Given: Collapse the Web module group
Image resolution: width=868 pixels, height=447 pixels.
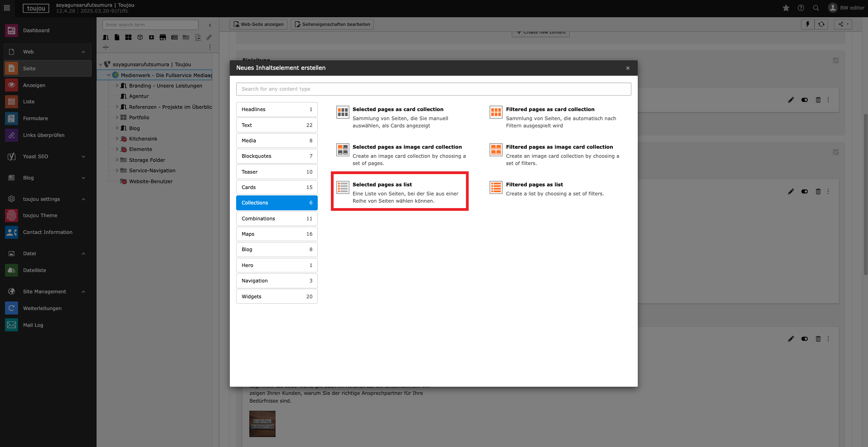Looking at the screenshot, I should coord(83,52).
